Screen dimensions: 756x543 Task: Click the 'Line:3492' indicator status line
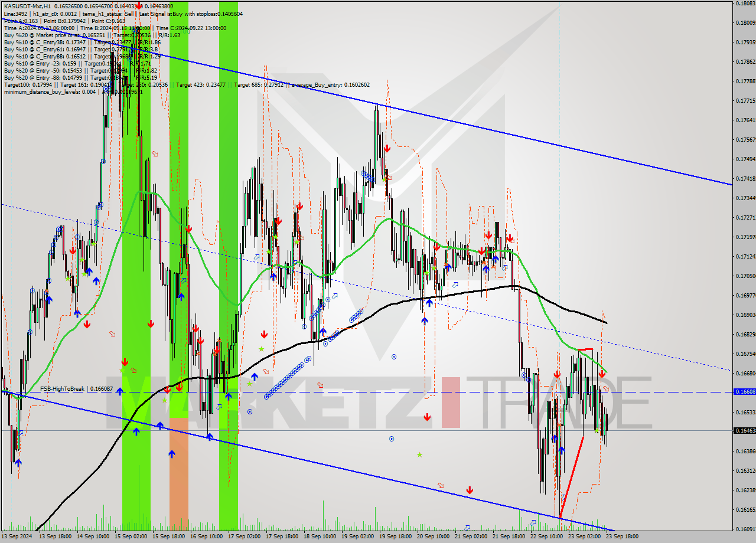(x=123, y=14)
